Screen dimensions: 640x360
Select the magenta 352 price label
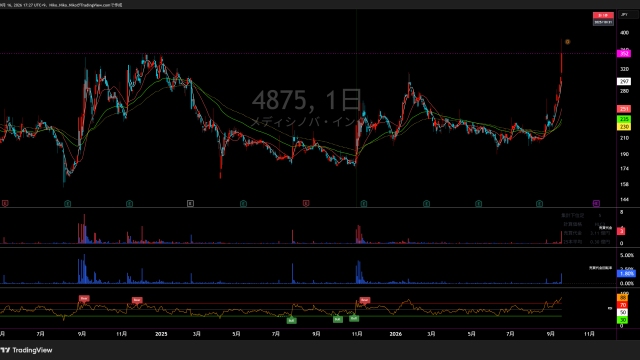click(x=624, y=53)
